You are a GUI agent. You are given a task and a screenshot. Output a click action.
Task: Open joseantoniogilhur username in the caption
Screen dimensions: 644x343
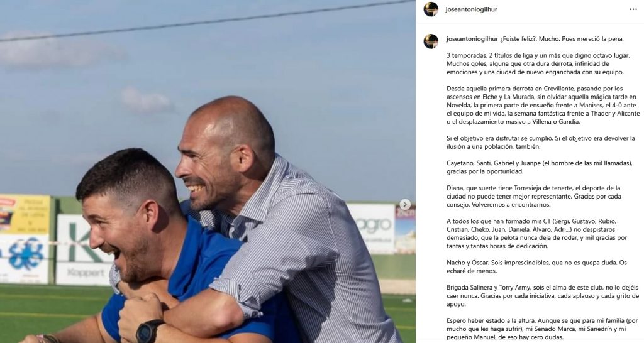tap(472, 39)
